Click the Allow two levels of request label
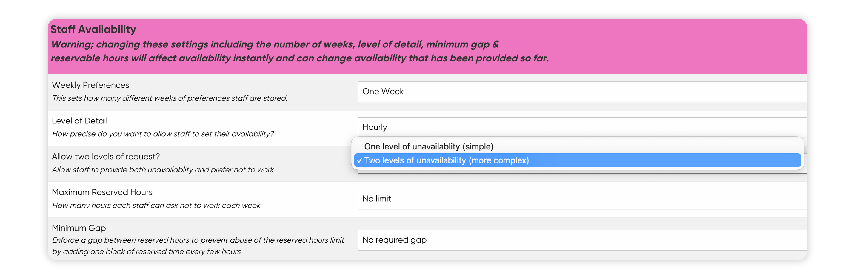This screenshot has width=868, height=278. tap(106, 157)
